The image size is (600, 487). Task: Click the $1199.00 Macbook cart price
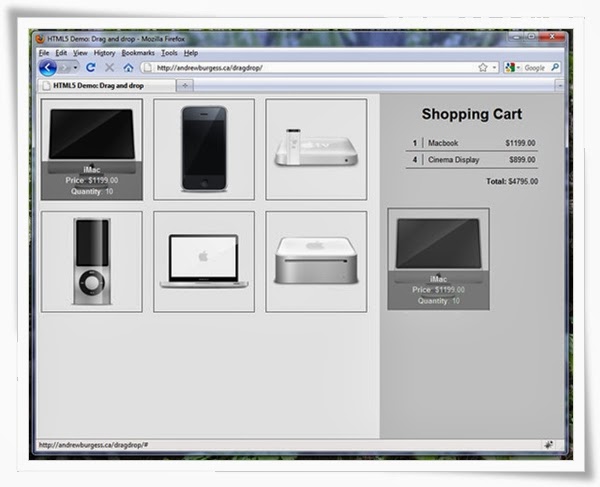[x=520, y=143]
